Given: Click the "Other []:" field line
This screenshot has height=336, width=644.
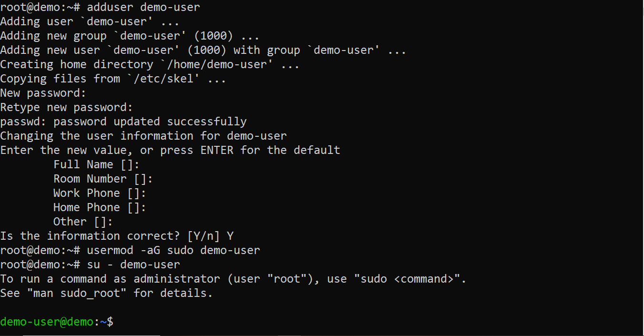Looking at the screenshot, I should coord(83,222).
